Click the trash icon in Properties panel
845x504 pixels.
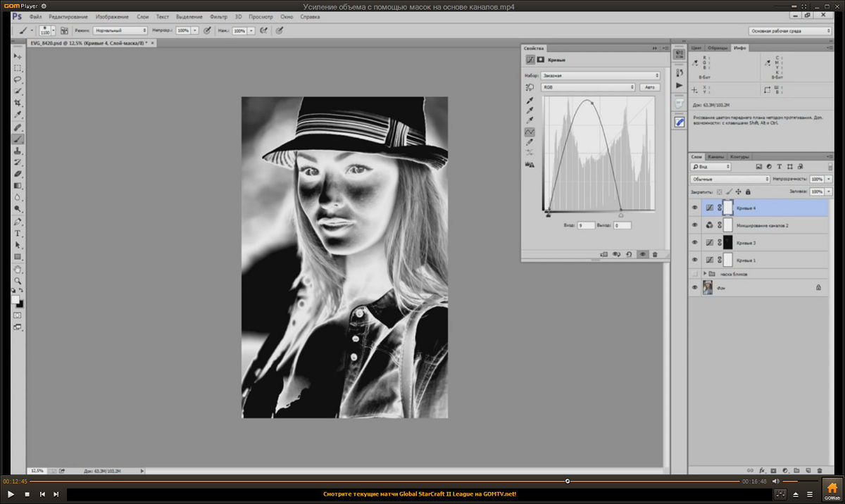654,254
